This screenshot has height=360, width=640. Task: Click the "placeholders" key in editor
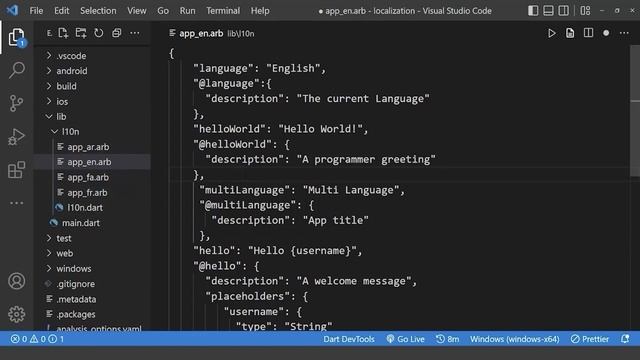(251, 296)
